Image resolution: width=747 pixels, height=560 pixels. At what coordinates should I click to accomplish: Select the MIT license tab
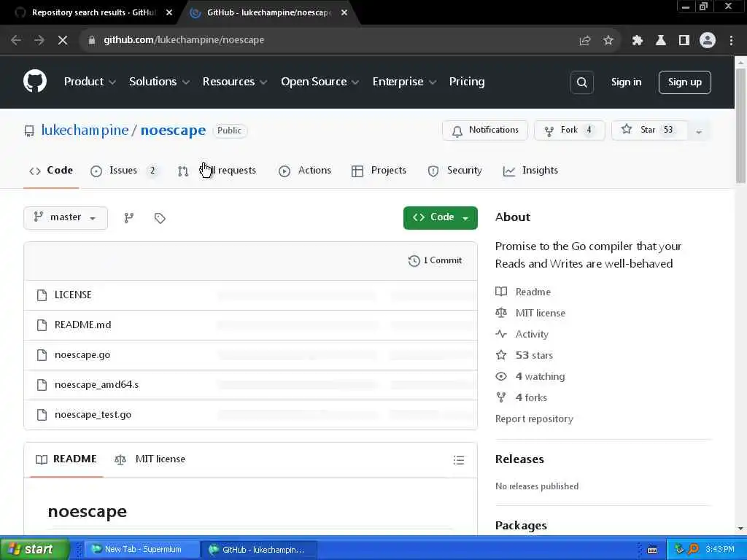150,459
